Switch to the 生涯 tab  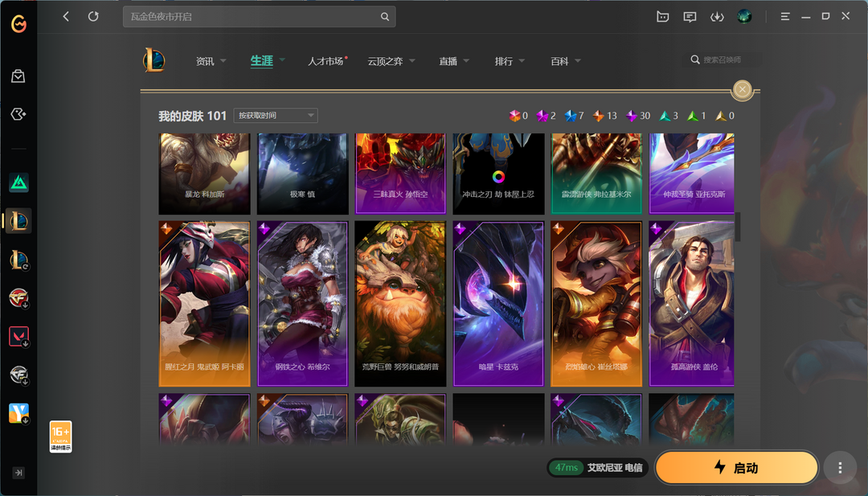click(x=262, y=61)
